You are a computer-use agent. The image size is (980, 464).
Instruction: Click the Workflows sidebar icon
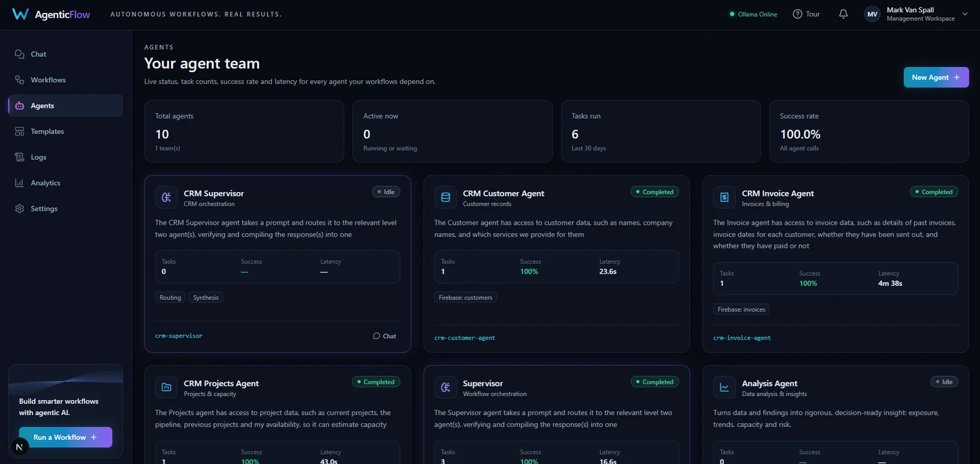(20, 80)
